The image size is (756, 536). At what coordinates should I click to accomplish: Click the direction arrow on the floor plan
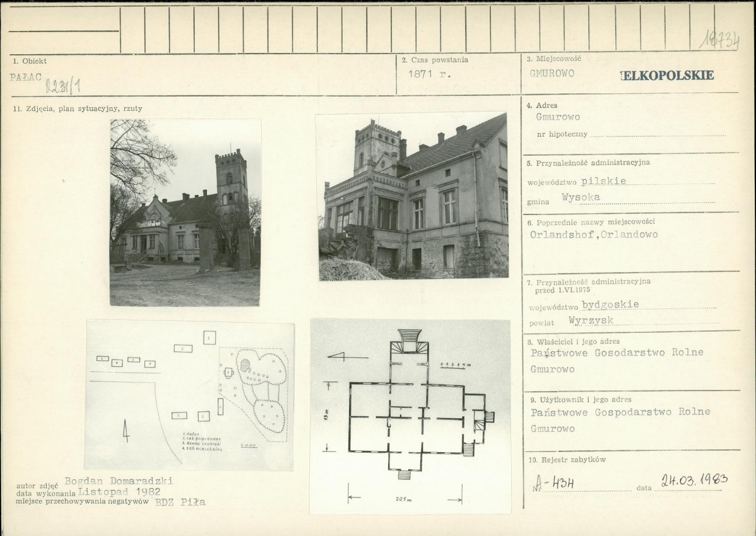pos(346,357)
